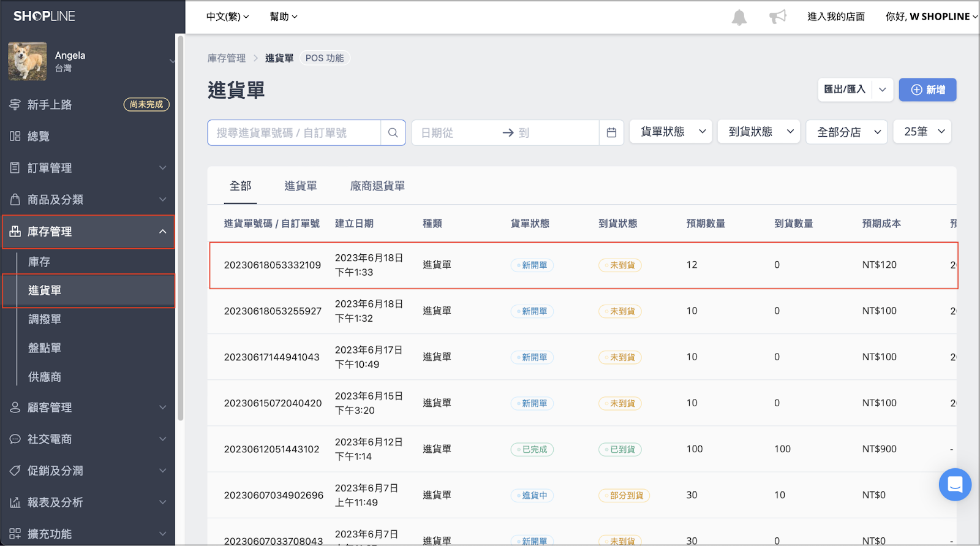Open 調撥單 in the sidebar submenu

(x=45, y=319)
